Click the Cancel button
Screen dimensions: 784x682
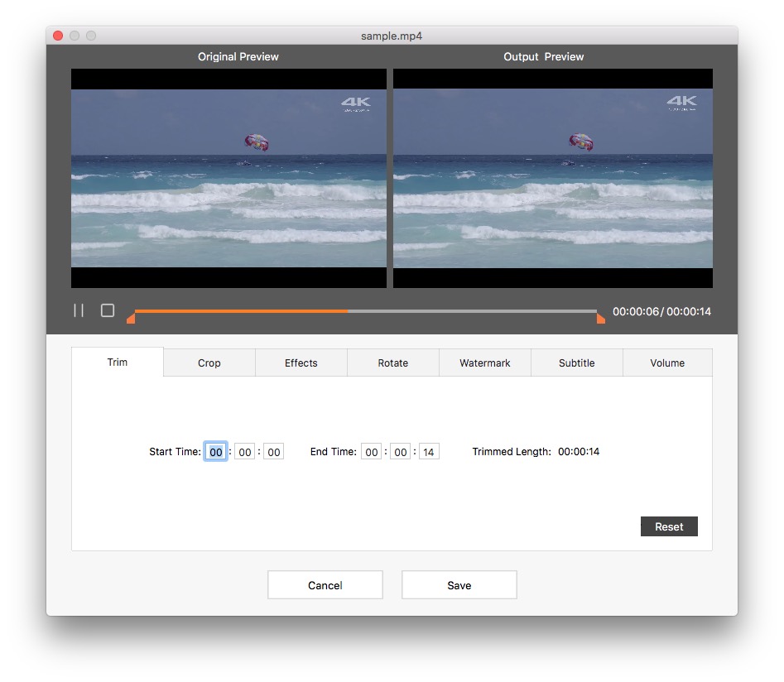(x=325, y=584)
